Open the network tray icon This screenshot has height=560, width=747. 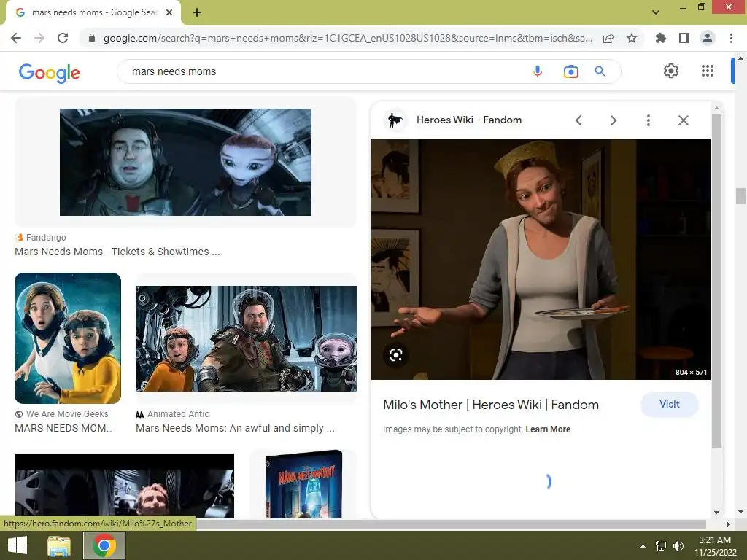click(x=661, y=546)
